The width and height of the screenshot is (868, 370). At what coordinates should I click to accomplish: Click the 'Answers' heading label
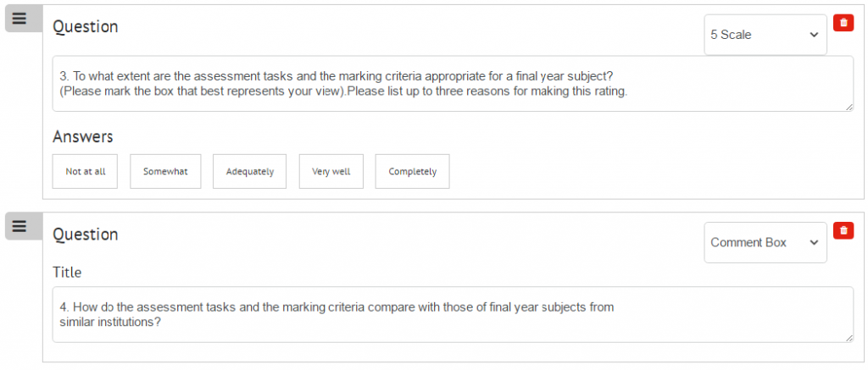click(x=82, y=136)
